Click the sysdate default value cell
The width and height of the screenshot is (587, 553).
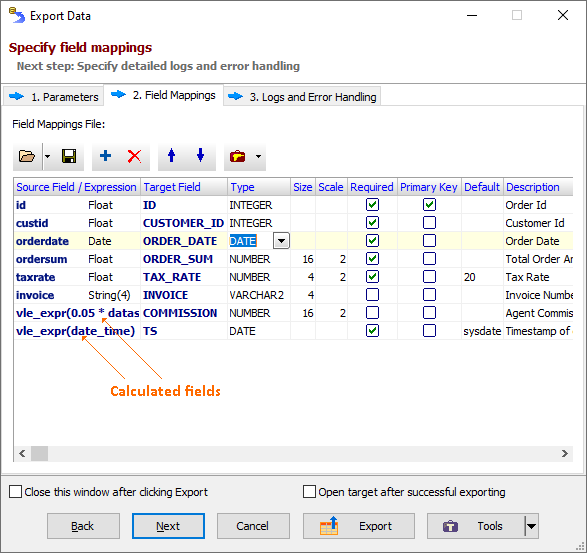pyautogui.click(x=482, y=331)
